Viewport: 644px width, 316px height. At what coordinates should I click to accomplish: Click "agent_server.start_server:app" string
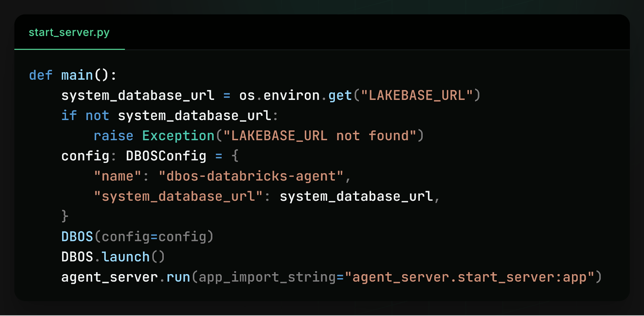point(469,277)
